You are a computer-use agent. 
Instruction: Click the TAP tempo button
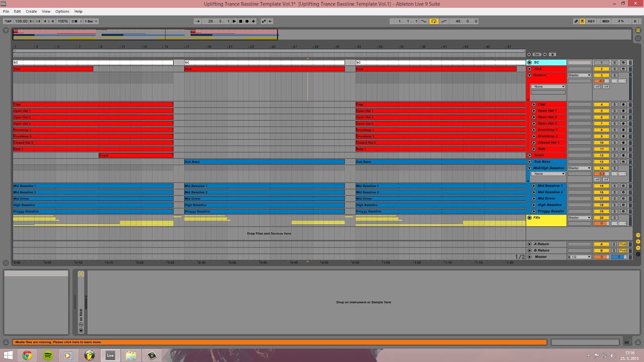tap(8, 21)
